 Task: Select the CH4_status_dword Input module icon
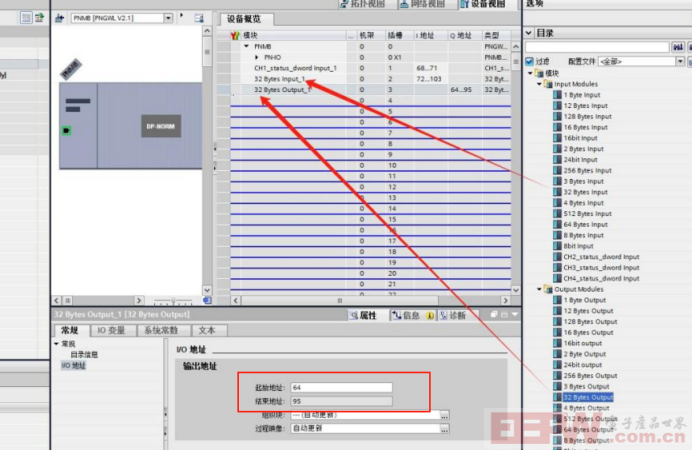557,278
